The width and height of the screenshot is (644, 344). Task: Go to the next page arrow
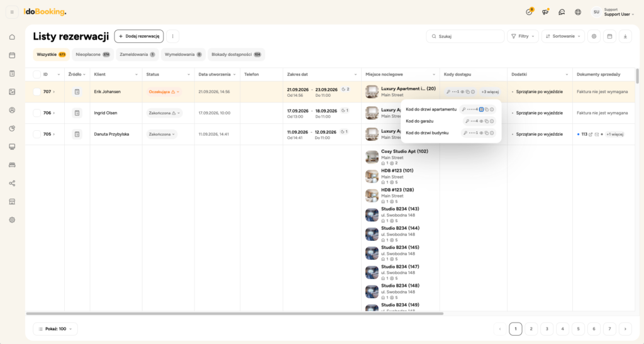click(x=625, y=329)
